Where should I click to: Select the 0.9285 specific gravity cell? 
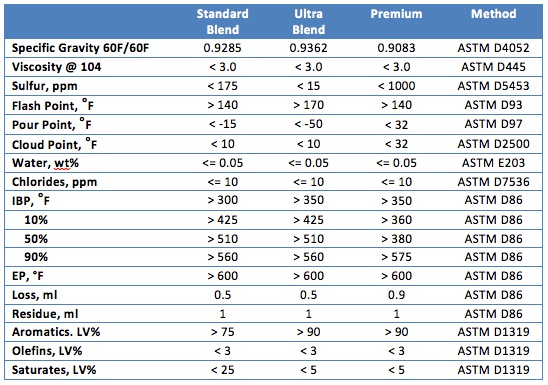click(x=222, y=48)
